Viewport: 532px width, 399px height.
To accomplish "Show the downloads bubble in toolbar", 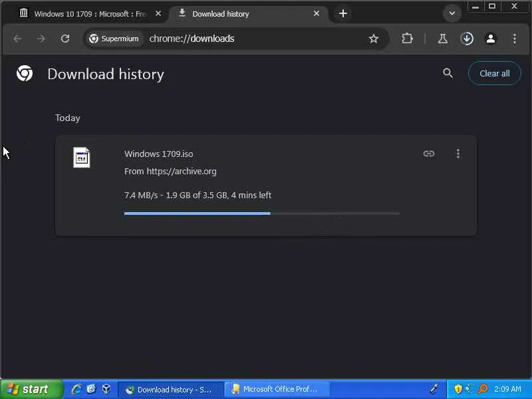I will coord(467,39).
